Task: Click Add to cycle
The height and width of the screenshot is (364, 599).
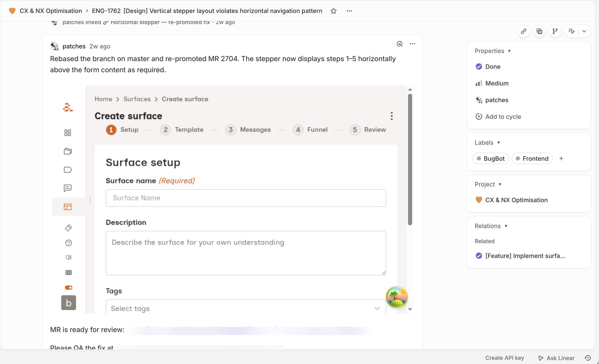Action: [x=498, y=116]
